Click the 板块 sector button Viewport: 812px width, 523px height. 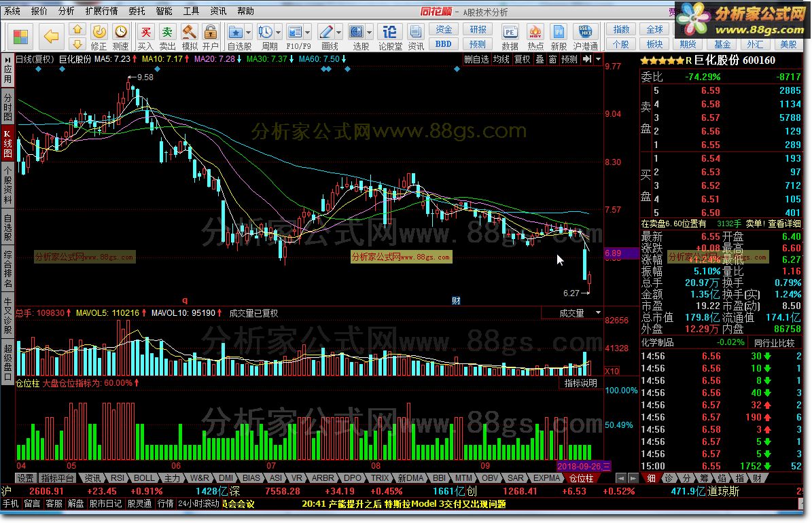654,44
